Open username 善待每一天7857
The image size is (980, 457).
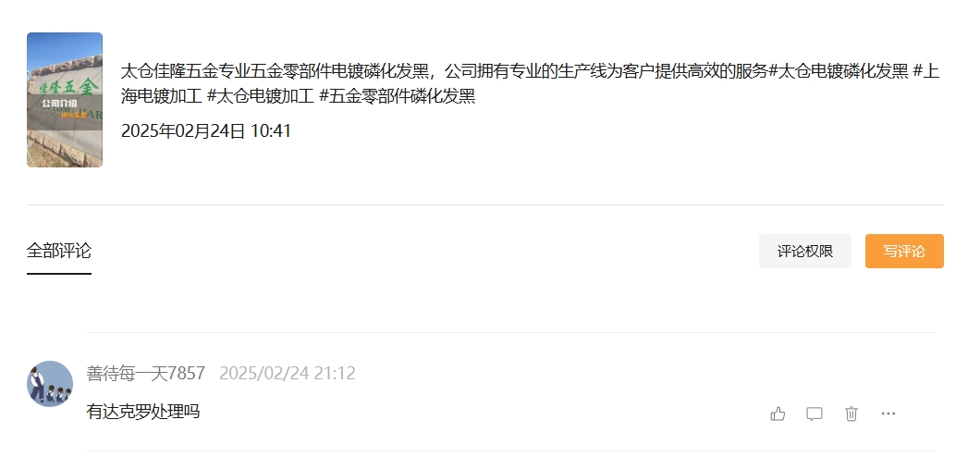click(x=146, y=373)
